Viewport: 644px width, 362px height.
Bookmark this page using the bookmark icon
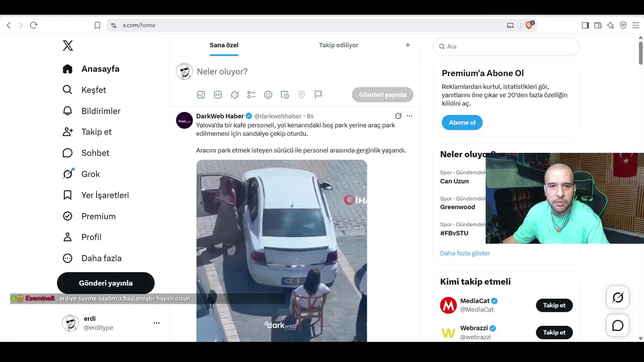point(98,25)
